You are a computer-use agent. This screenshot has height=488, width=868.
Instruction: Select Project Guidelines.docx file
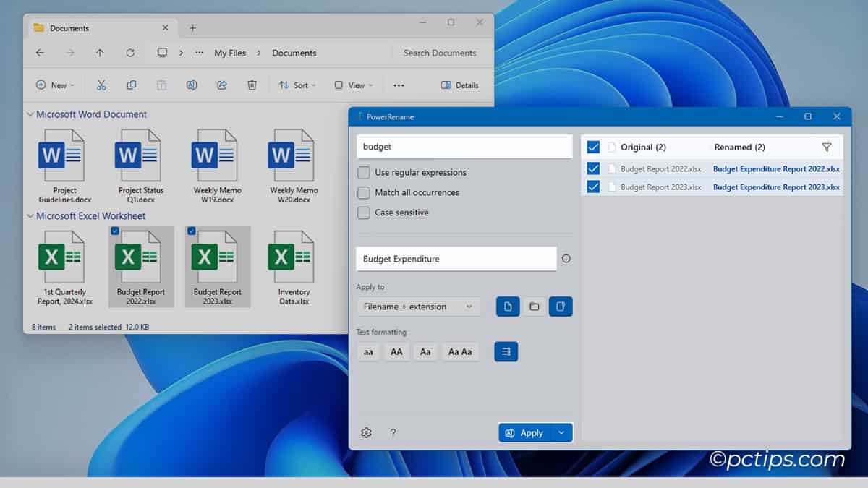click(64, 166)
